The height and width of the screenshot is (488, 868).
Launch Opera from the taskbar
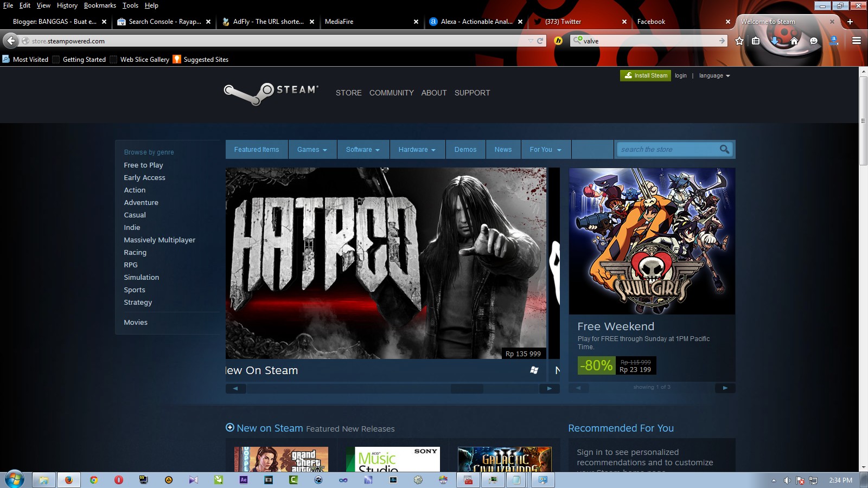click(119, 480)
